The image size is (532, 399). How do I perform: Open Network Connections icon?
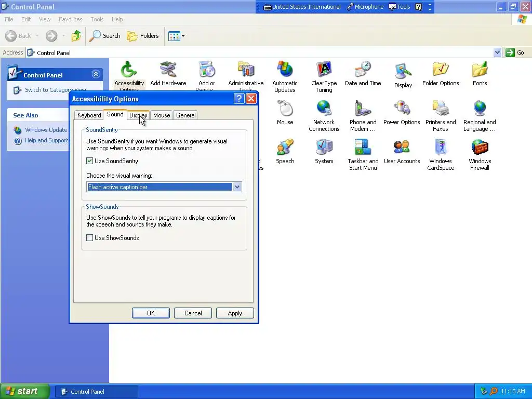324,116
